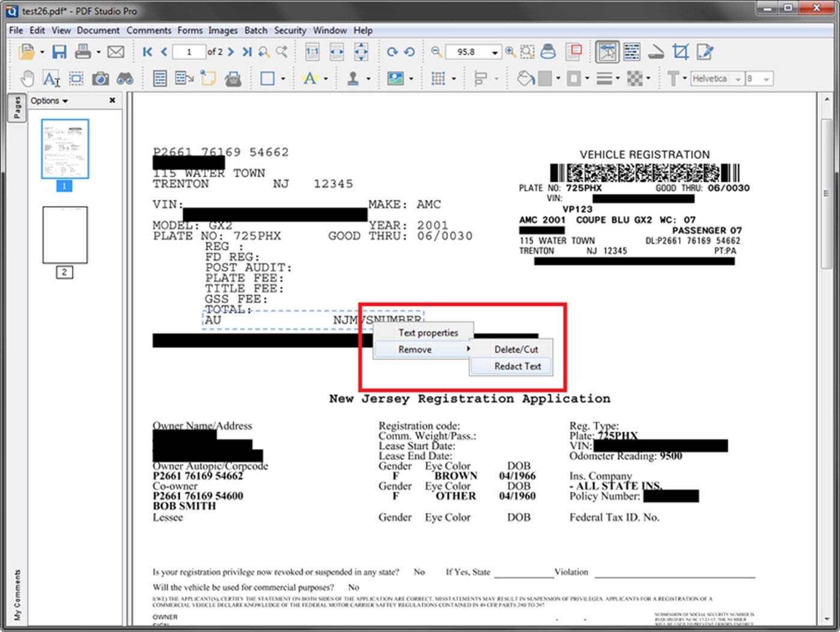
Task: Click the paint bucket fill icon
Action: click(x=525, y=79)
